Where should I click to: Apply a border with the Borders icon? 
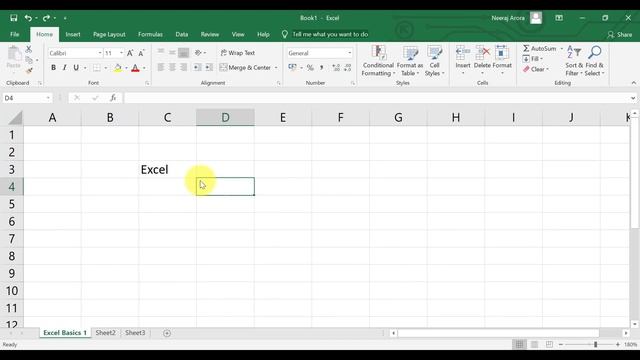point(97,68)
